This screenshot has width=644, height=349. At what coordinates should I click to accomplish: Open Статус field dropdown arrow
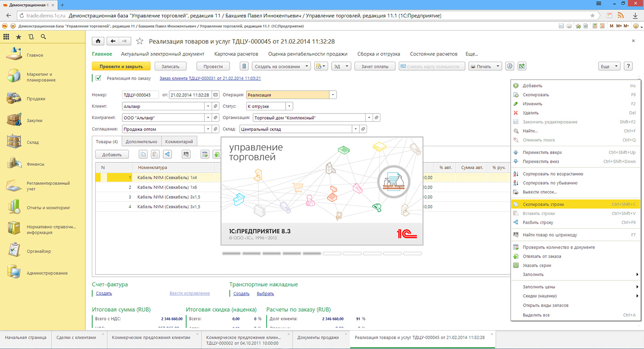(289, 106)
